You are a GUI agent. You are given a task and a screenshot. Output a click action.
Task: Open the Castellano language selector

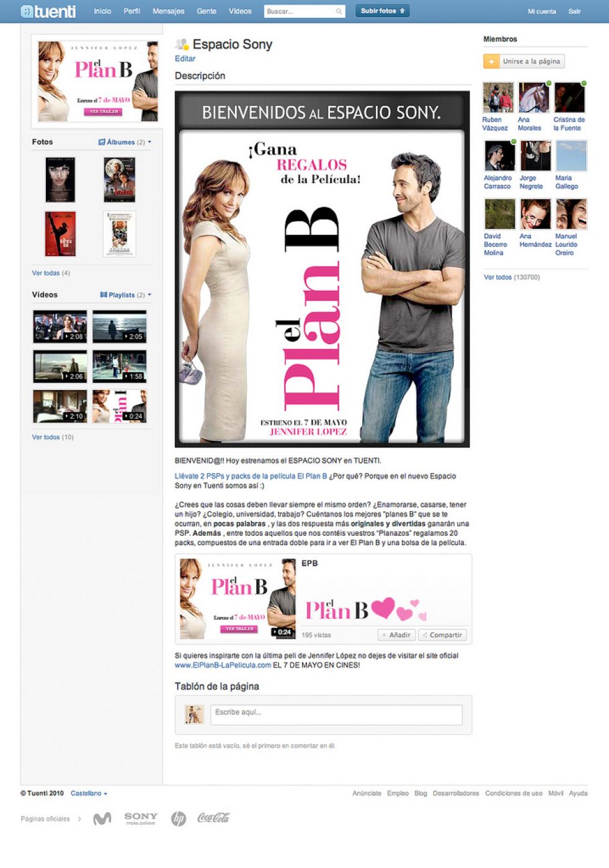[89, 794]
